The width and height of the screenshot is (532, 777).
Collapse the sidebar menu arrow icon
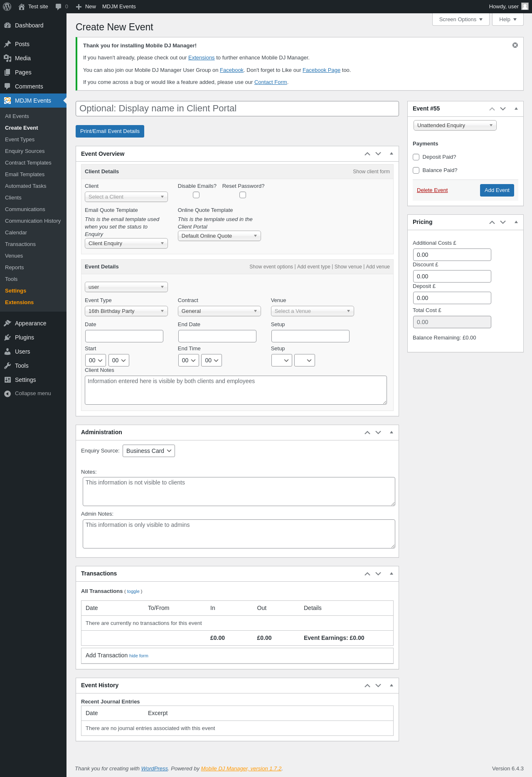(x=7, y=393)
